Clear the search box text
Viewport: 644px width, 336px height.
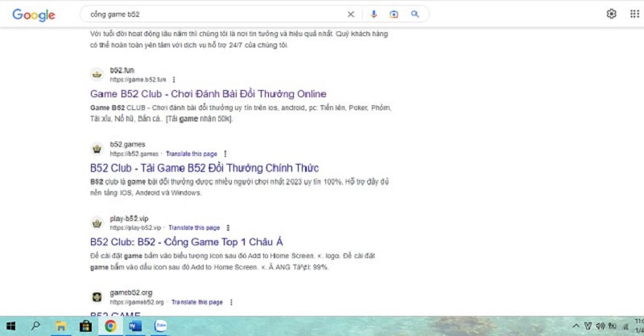coord(350,14)
